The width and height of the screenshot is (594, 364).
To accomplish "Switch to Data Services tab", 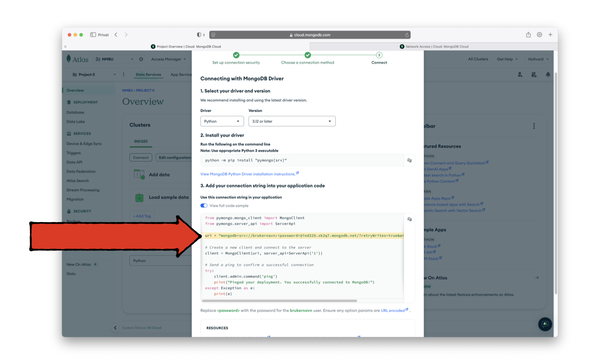I will pyautogui.click(x=148, y=75).
